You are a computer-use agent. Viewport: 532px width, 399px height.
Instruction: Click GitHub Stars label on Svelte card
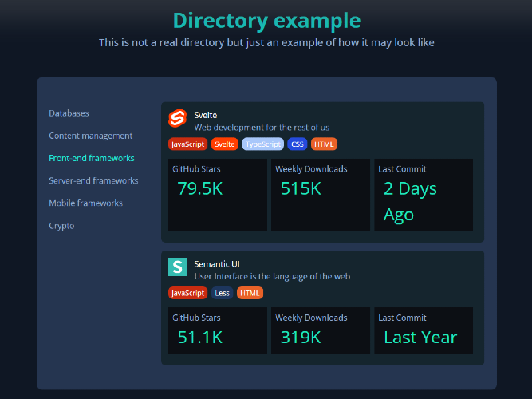pos(196,168)
